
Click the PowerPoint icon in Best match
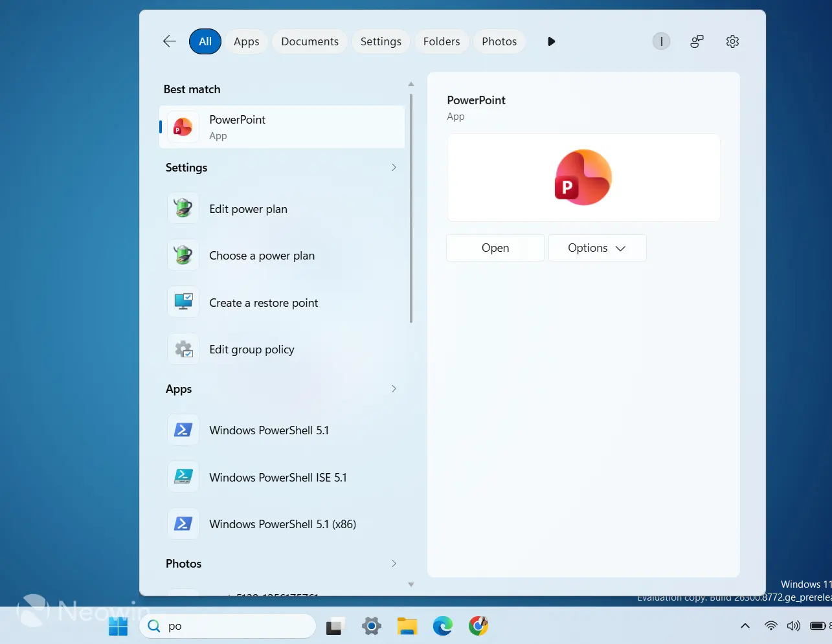(x=183, y=127)
